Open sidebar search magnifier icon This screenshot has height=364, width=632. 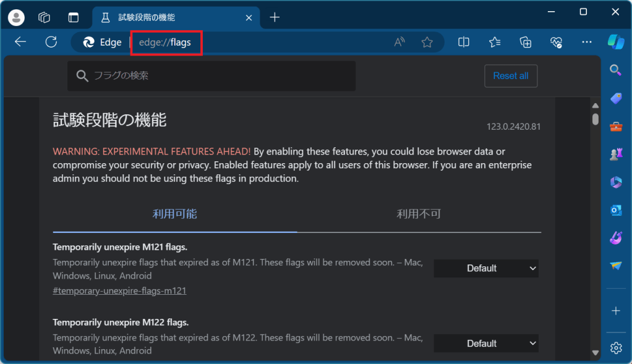pos(616,70)
